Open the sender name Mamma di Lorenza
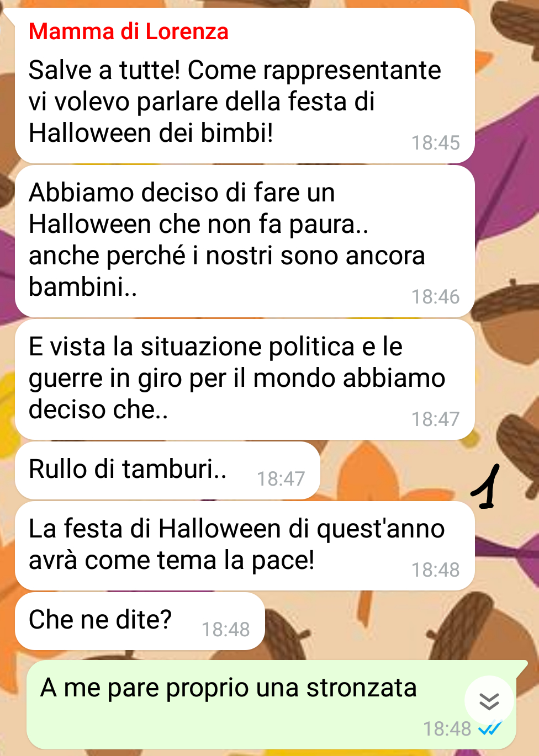Screen dimensions: 539x756 (x=128, y=31)
